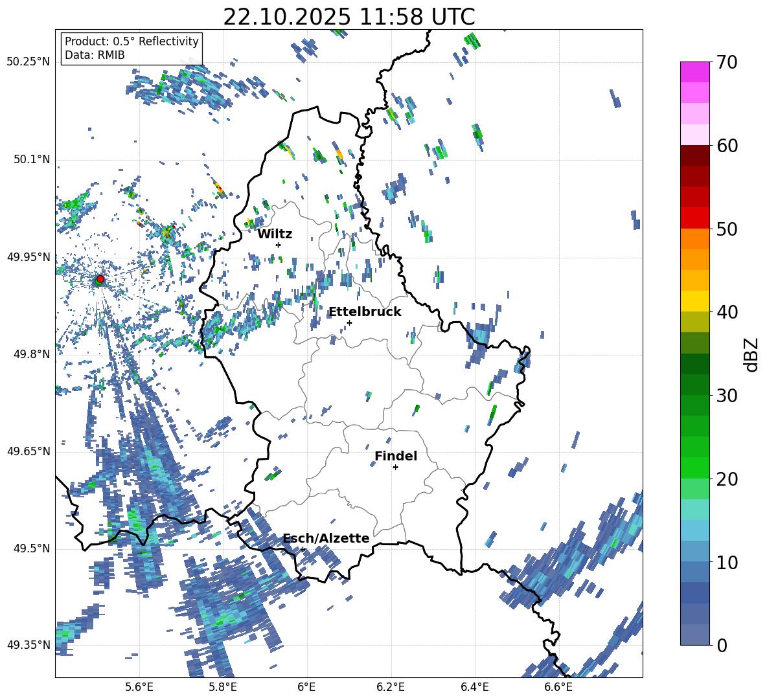Screen dimensions: 767x700
Task: Click the 49.95°N latitude tick label
Action: pyautogui.click(x=29, y=256)
